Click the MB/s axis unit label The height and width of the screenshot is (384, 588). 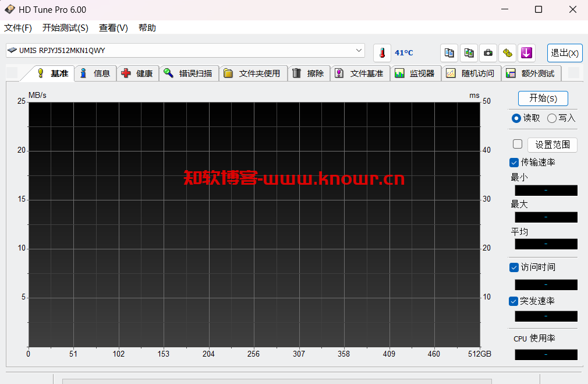(37, 96)
